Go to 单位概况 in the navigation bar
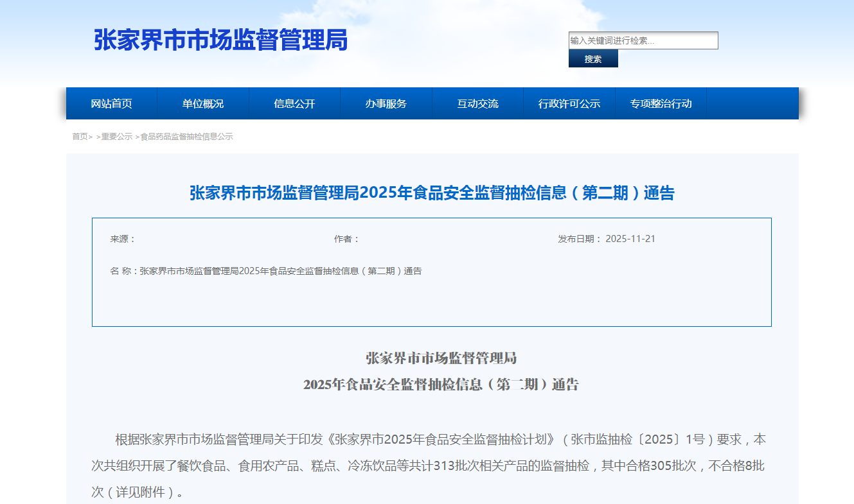The width and height of the screenshot is (854, 504). 203,103
